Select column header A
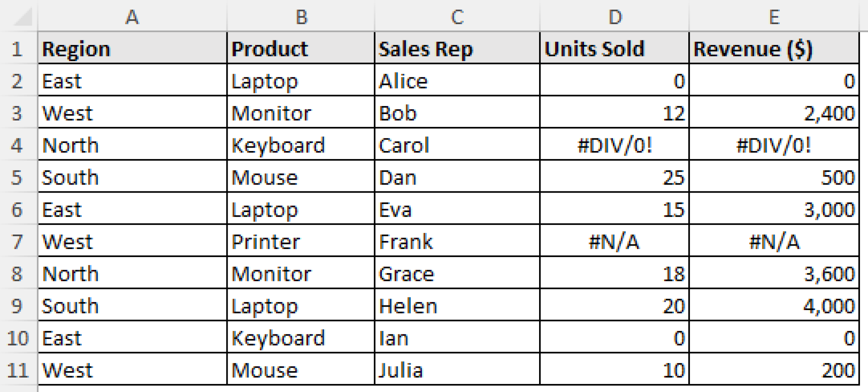Image resolution: width=868 pixels, height=392 pixels. click(x=131, y=17)
